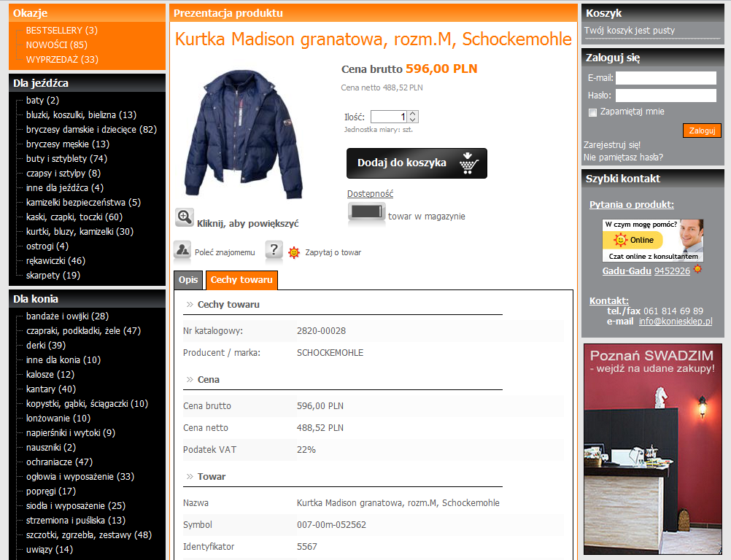The image size is (731, 560).
Task: Open the online chat consultant banner
Action: pos(653,241)
